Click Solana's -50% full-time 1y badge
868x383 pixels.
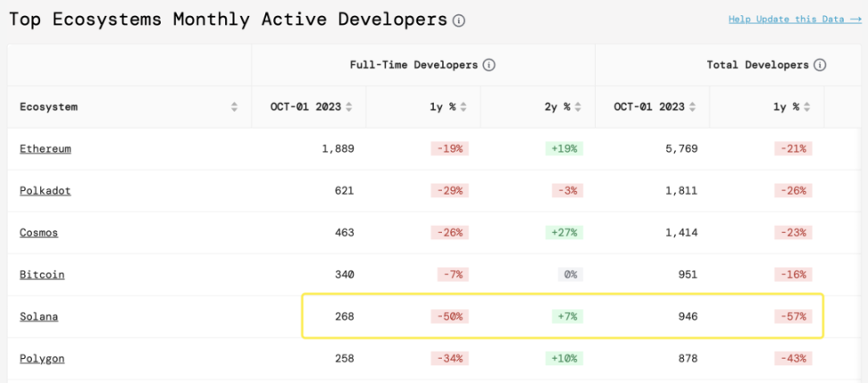coord(449,317)
